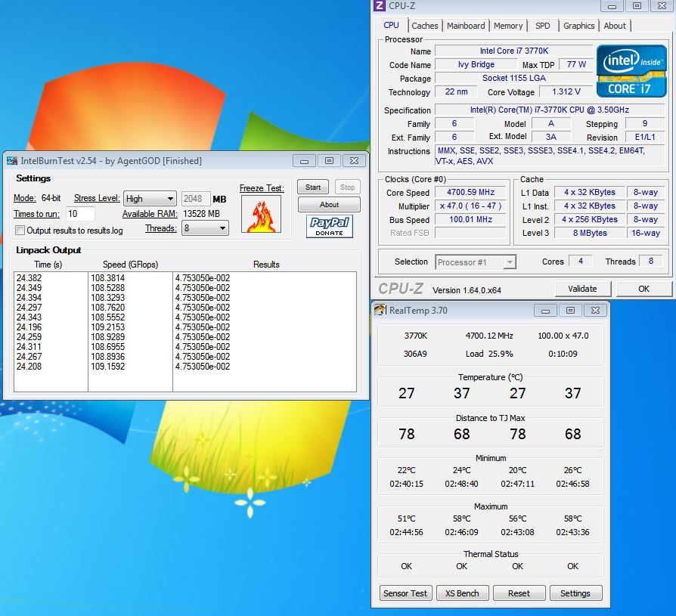Click the 100.00 x 47.0 value in RealTemp
Viewport: 676px width, 616px height.
pyautogui.click(x=563, y=336)
